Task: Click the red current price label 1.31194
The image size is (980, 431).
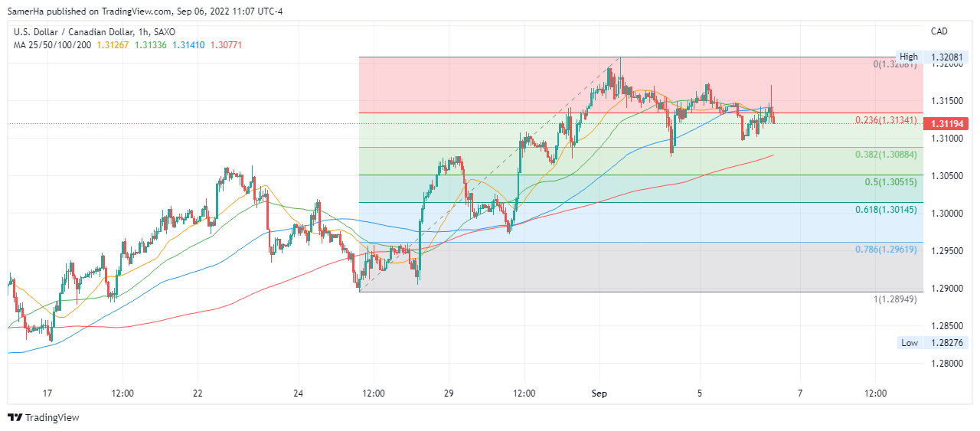Action: click(946, 123)
